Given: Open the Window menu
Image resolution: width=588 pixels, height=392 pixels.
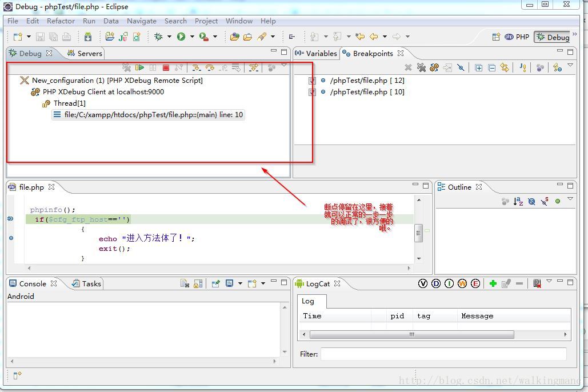Looking at the screenshot, I should point(239,21).
